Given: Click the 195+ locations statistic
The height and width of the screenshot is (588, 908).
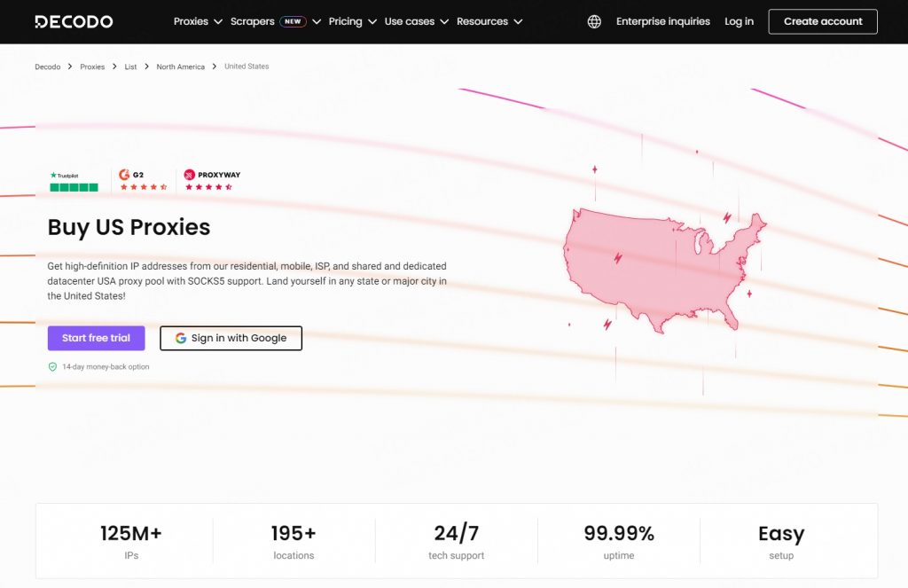Looking at the screenshot, I should point(294,541).
